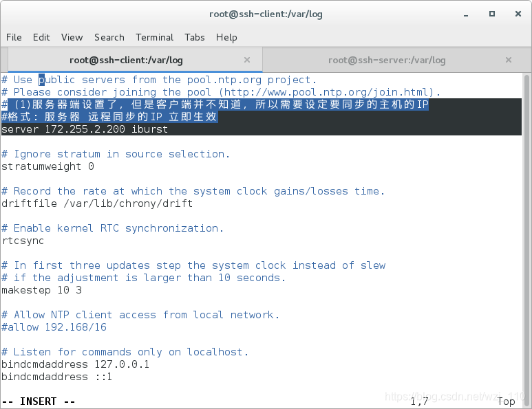Close the terminal window
Image resolution: width=532 pixels, height=409 pixels.
click(x=518, y=14)
